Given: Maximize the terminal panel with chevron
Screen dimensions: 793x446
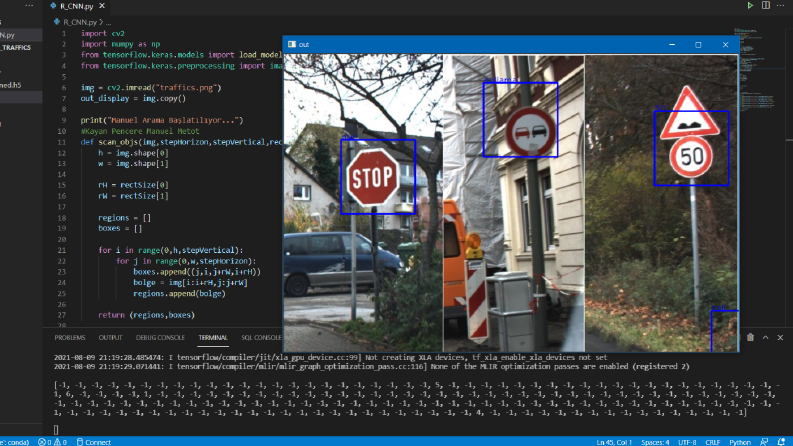Looking at the screenshot, I should pos(766,337).
